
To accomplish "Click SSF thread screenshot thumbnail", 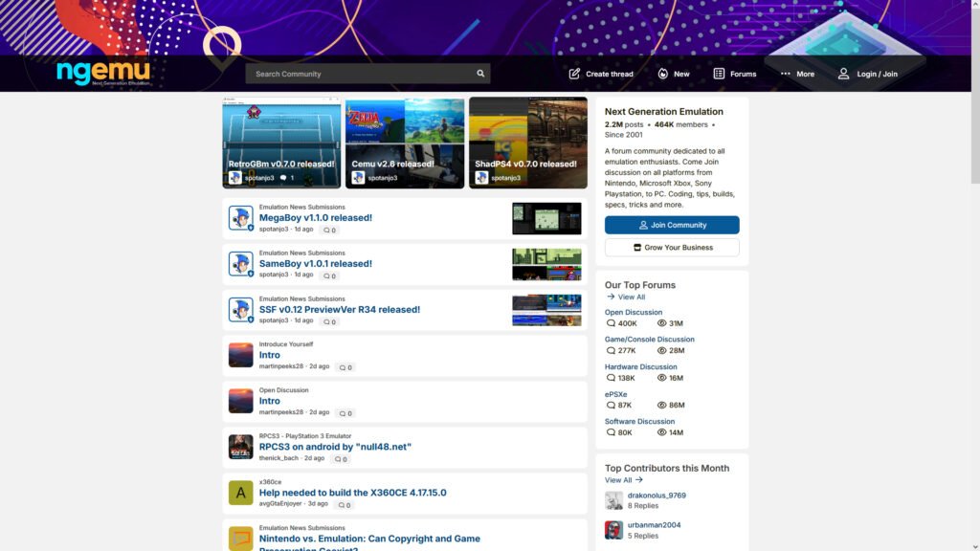I will click(x=546, y=310).
